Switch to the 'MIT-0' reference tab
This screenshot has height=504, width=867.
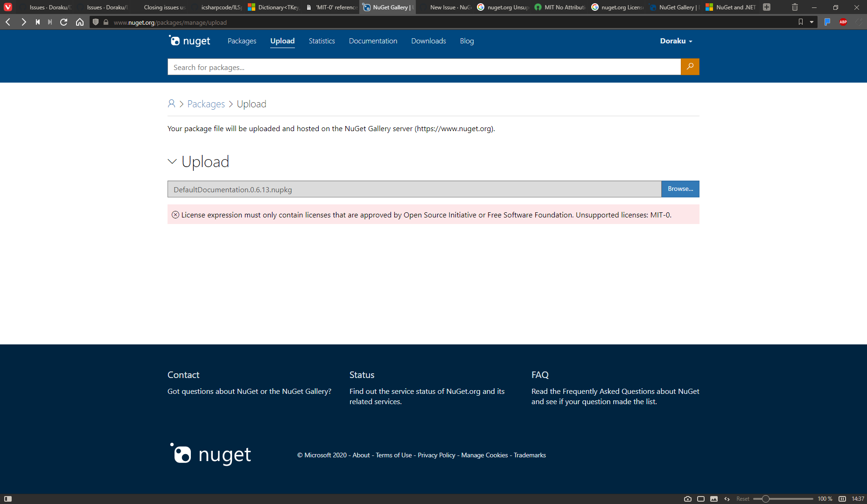(x=331, y=7)
